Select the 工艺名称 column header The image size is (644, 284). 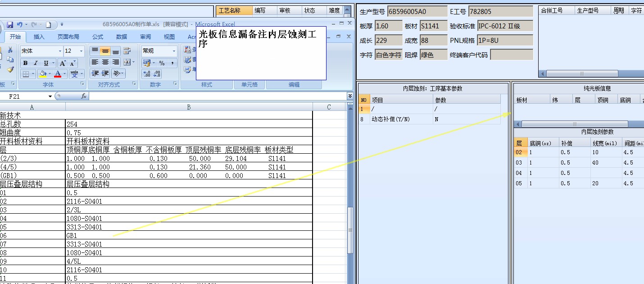(x=234, y=10)
